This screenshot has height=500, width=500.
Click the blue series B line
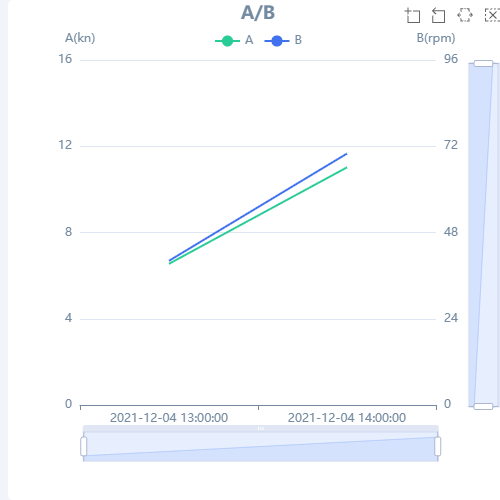(x=258, y=207)
